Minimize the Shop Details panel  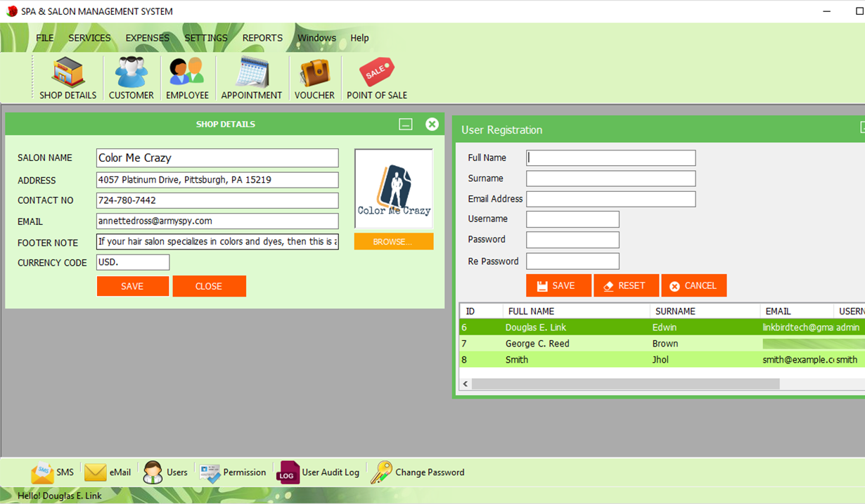click(x=406, y=124)
